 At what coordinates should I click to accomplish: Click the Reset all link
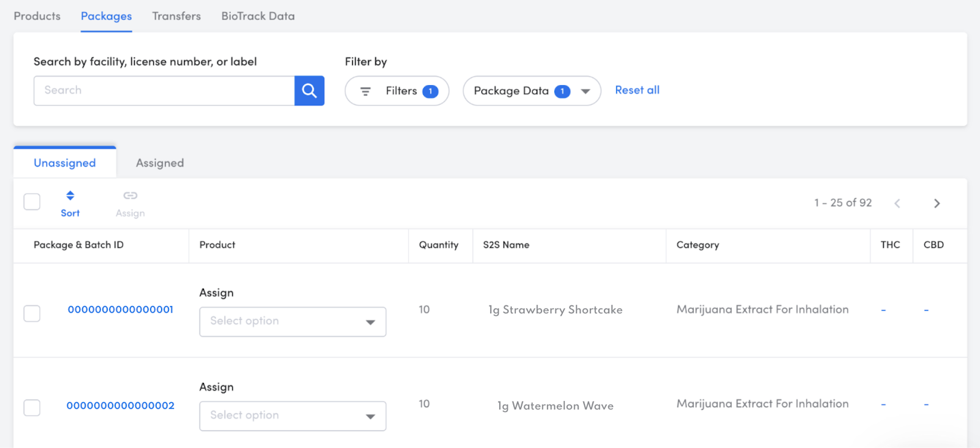coord(638,90)
